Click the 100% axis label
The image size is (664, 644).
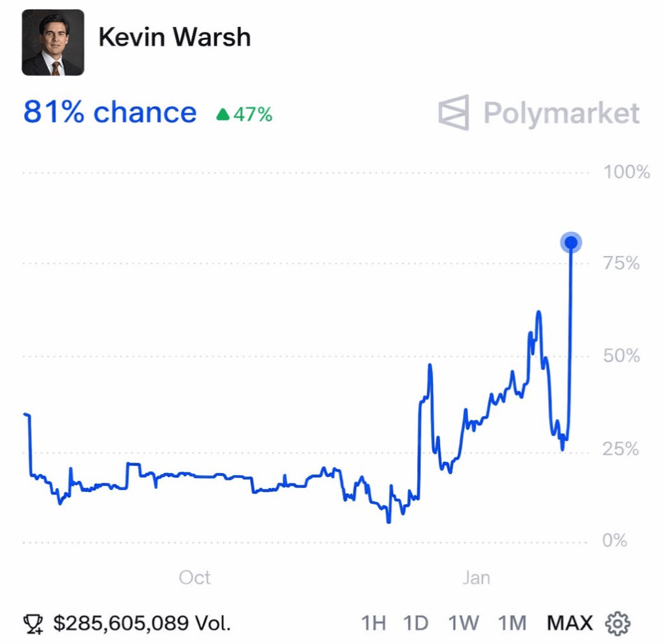626,173
